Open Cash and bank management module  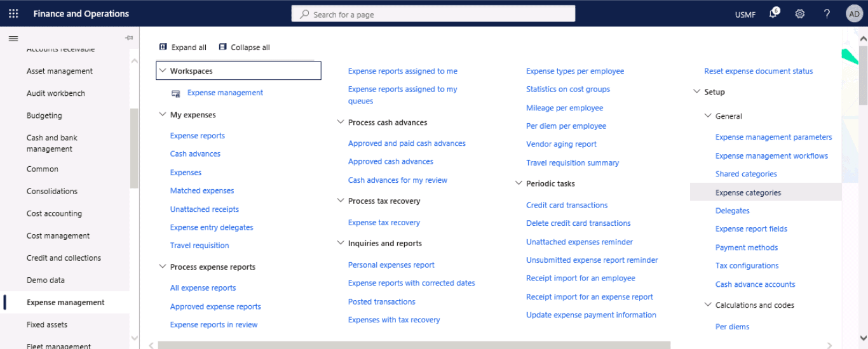click(x=52, y=143)
